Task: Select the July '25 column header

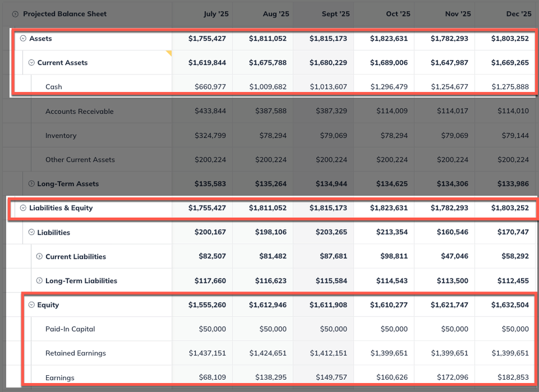Action: point(216,13)
